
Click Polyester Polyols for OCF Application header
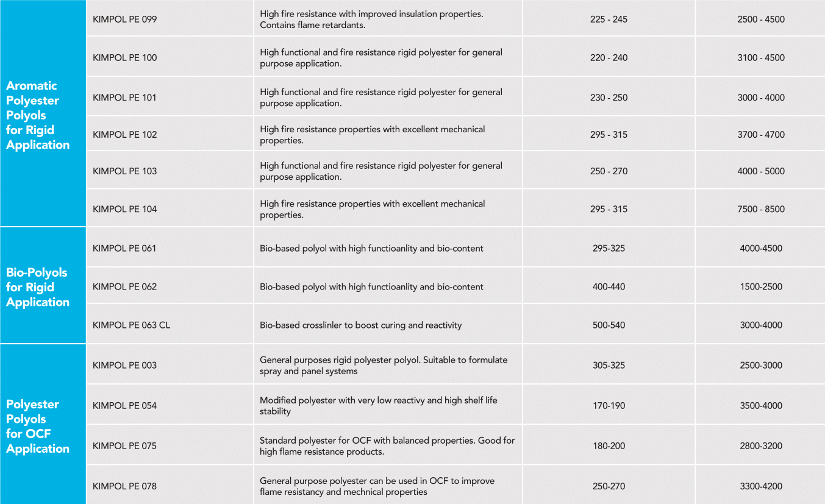click(38, 426)
